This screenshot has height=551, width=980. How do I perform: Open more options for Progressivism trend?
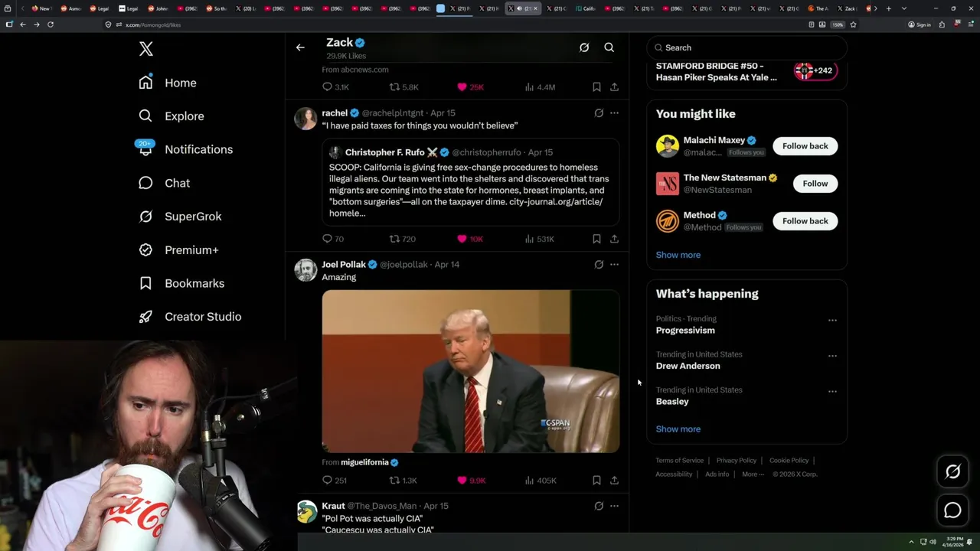[832, 321]
